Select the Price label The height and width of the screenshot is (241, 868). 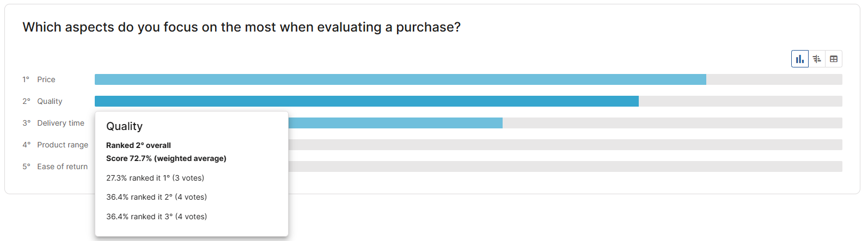coord(46,79)
